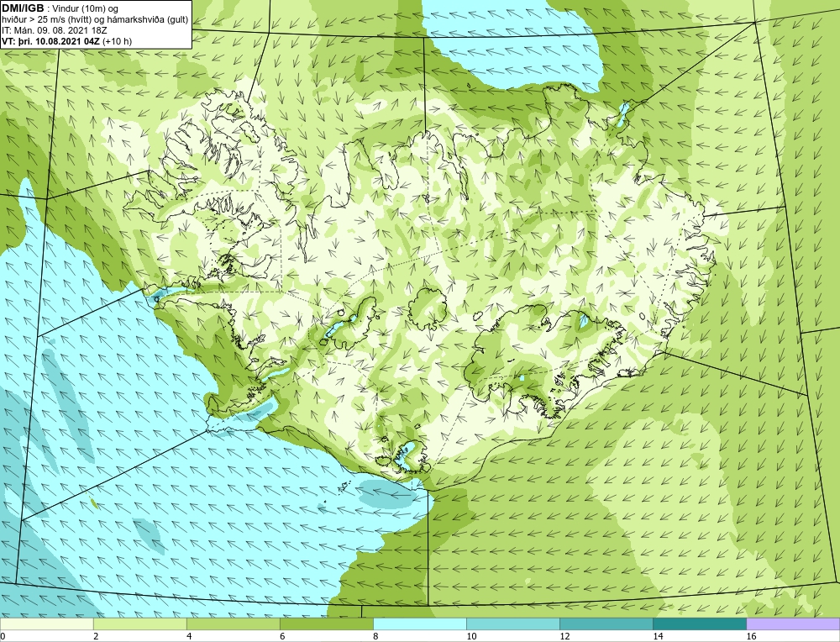The image size is (840, 642).
Task: Click the 4–6 m/s green legend swatch
Action: [233, 624]
